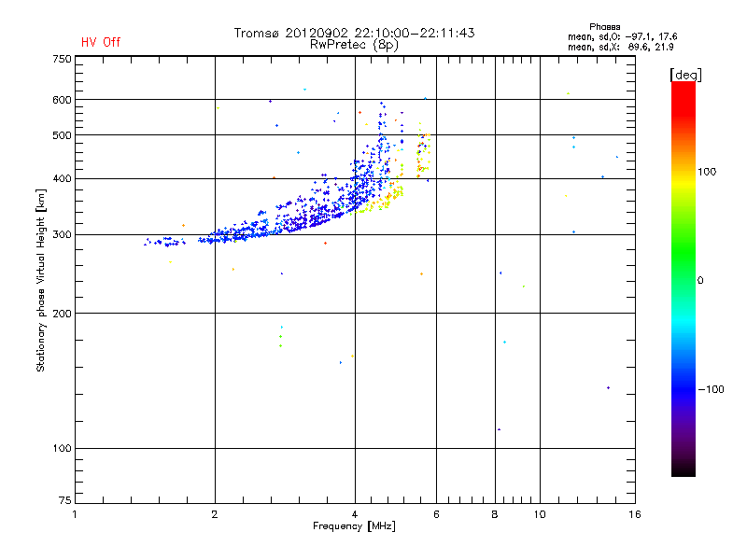Click the 'Phases' header text

coord(604,27)
